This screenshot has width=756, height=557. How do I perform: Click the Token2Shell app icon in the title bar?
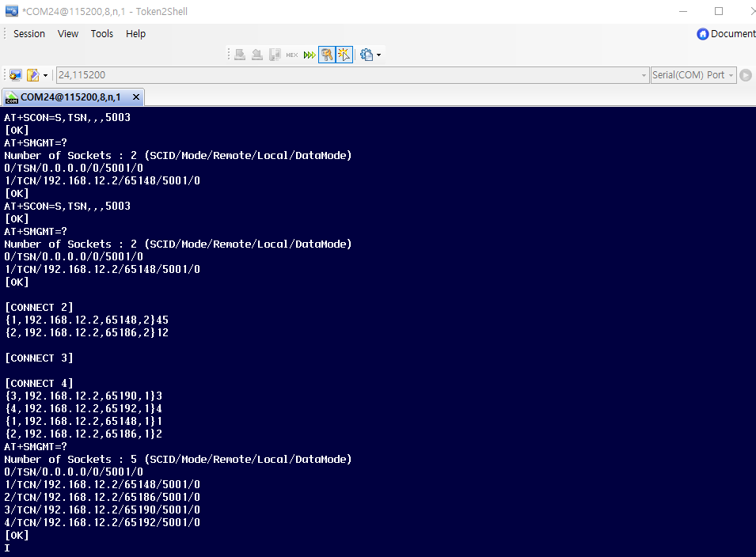pos(12,11)
